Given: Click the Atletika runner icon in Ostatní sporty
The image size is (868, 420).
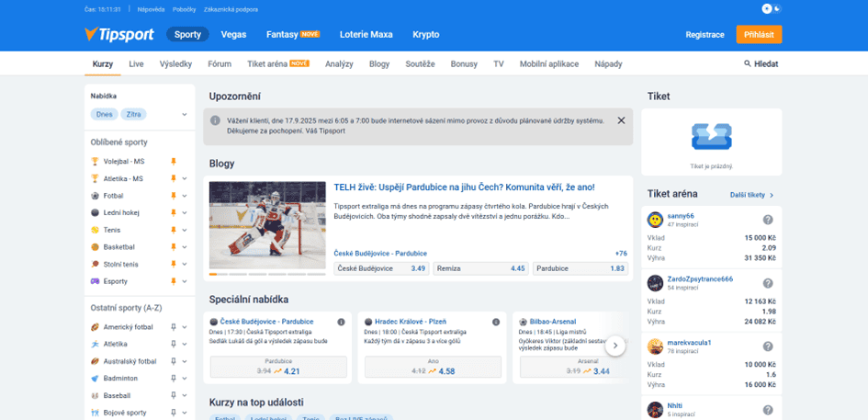Looking at the screenshot, I should click(95, 344).
